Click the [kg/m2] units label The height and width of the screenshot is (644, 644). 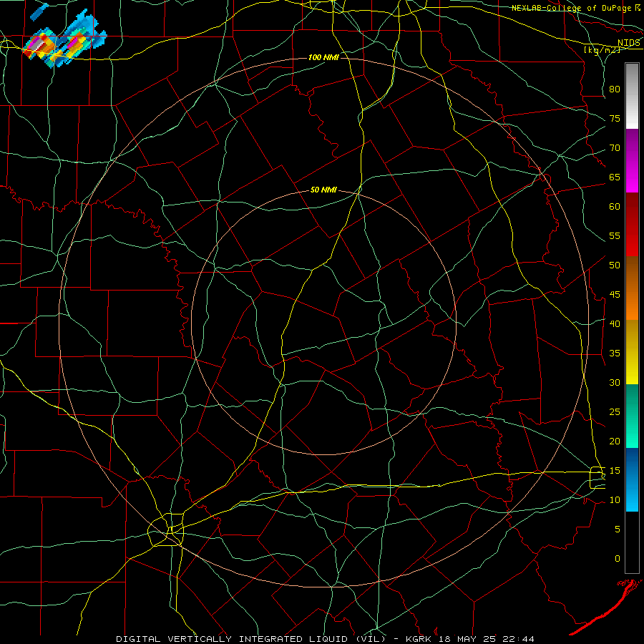[x=602, y=50]
